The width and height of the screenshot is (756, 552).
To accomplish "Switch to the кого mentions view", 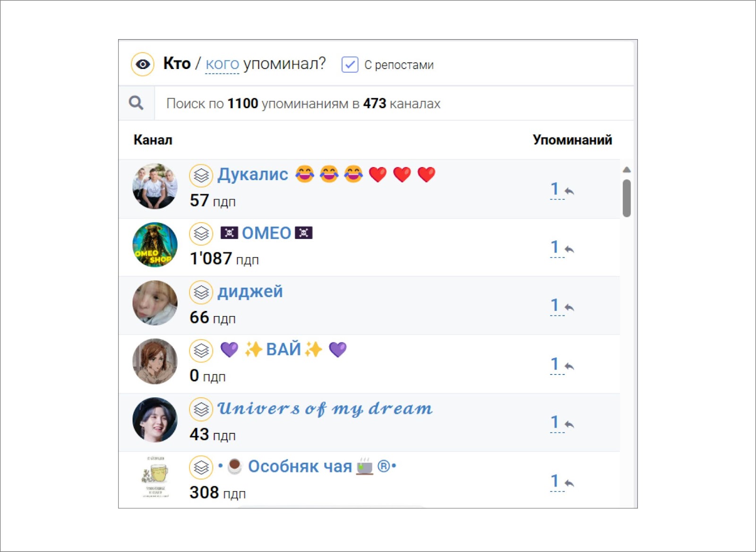I will pos(222,64).
